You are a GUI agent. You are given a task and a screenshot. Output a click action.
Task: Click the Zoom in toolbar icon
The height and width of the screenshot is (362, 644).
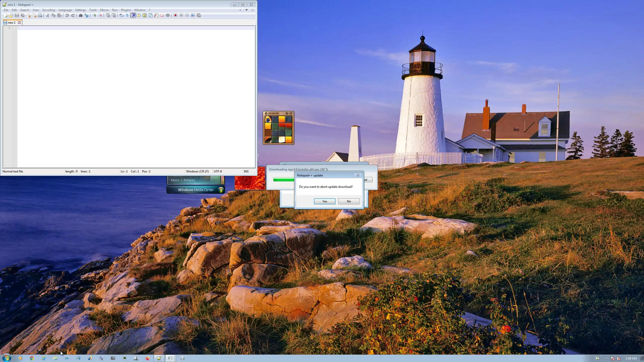click(94, 15)
